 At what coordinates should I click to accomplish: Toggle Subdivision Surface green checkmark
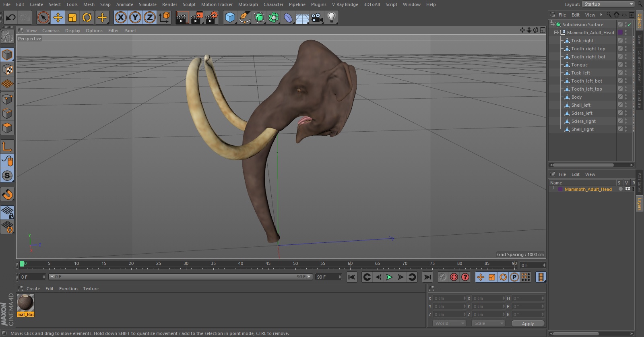point(629,25)
